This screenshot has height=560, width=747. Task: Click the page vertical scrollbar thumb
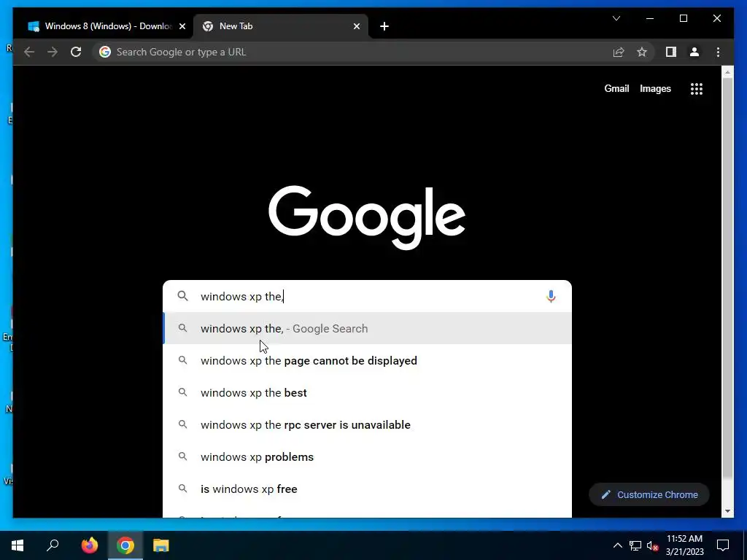(x=727, y=279)
